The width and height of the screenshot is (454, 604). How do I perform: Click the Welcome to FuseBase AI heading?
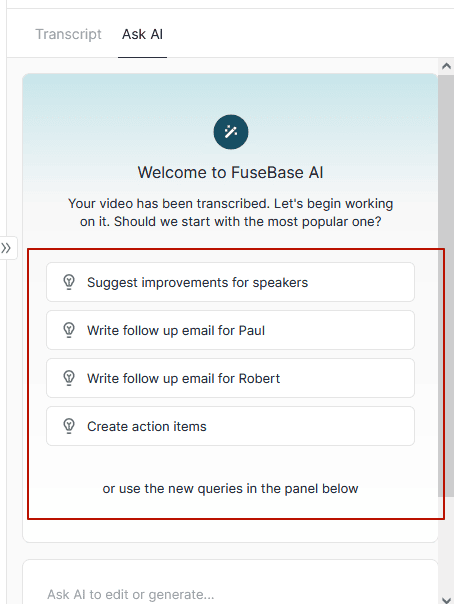230,172
